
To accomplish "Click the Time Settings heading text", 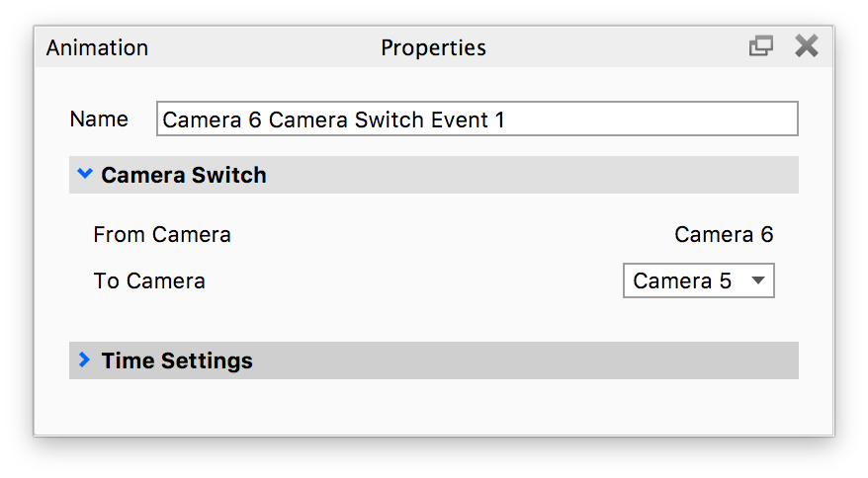I will point(177,360).
